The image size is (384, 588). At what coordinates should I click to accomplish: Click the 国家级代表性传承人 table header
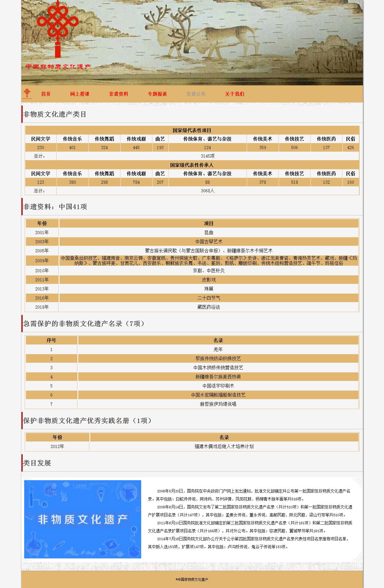click(192, 165)
